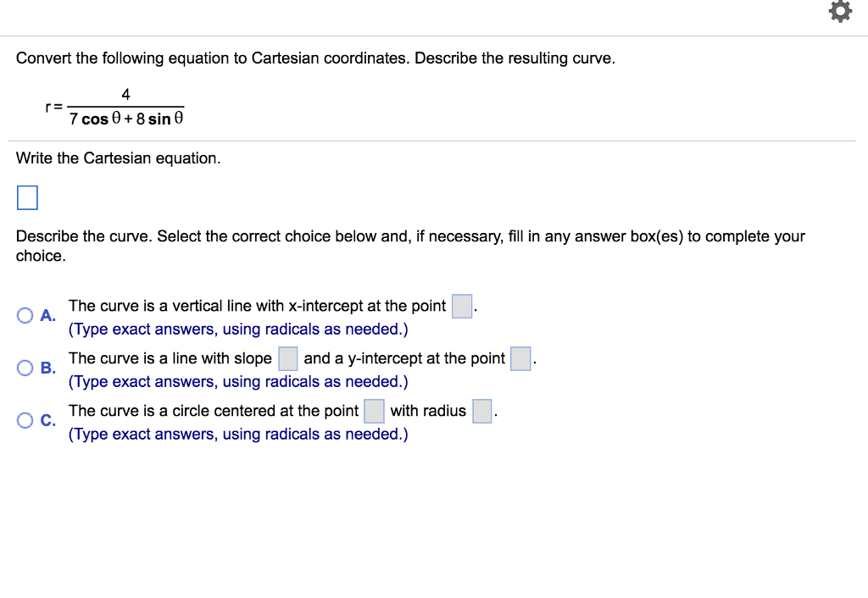
Task: Click the bold blue "B." label
Action: [47, 368]
